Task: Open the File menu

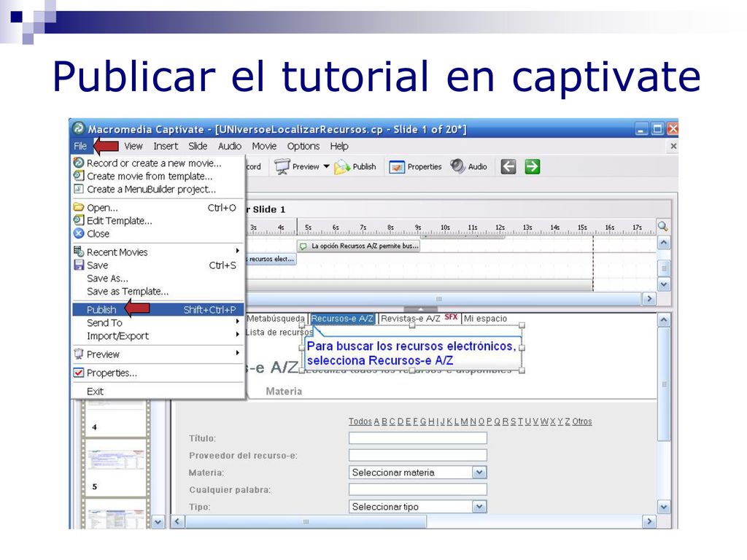Action: click(80, 146)
